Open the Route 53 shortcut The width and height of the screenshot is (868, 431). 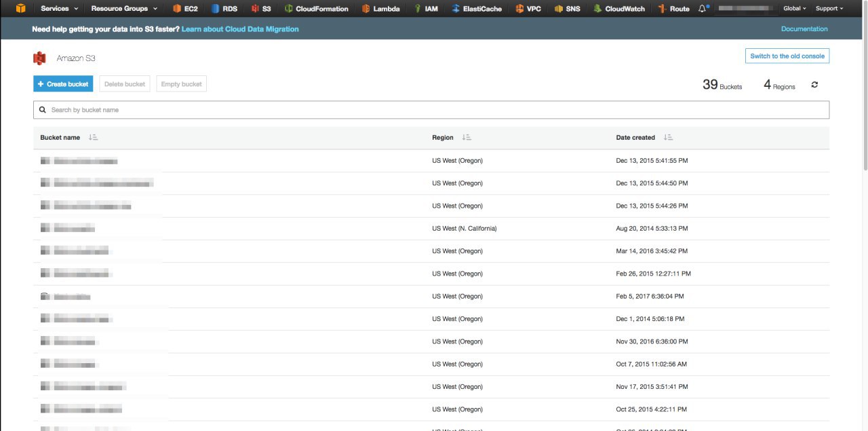(673, 9)
